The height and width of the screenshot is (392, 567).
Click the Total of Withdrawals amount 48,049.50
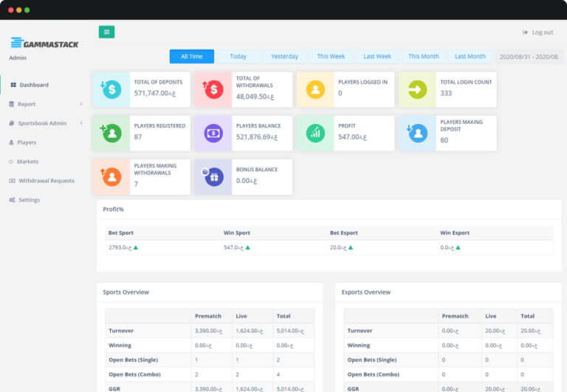tap(255, 97)
